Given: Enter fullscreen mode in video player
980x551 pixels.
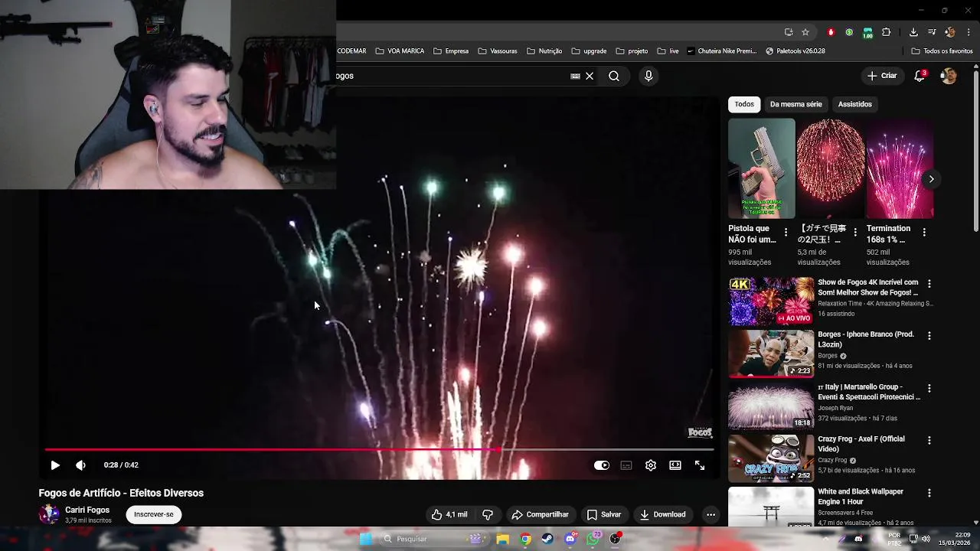Looking at the screenshot, I should [700, 465].
